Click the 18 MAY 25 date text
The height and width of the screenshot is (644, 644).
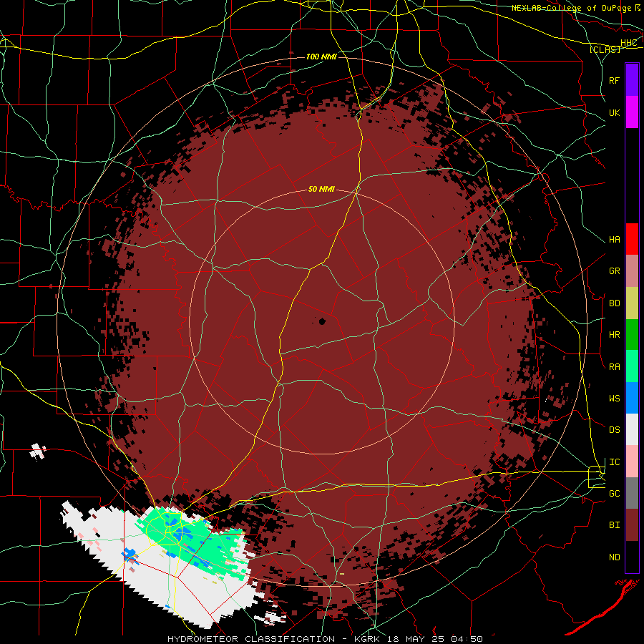tap(415, 639)
